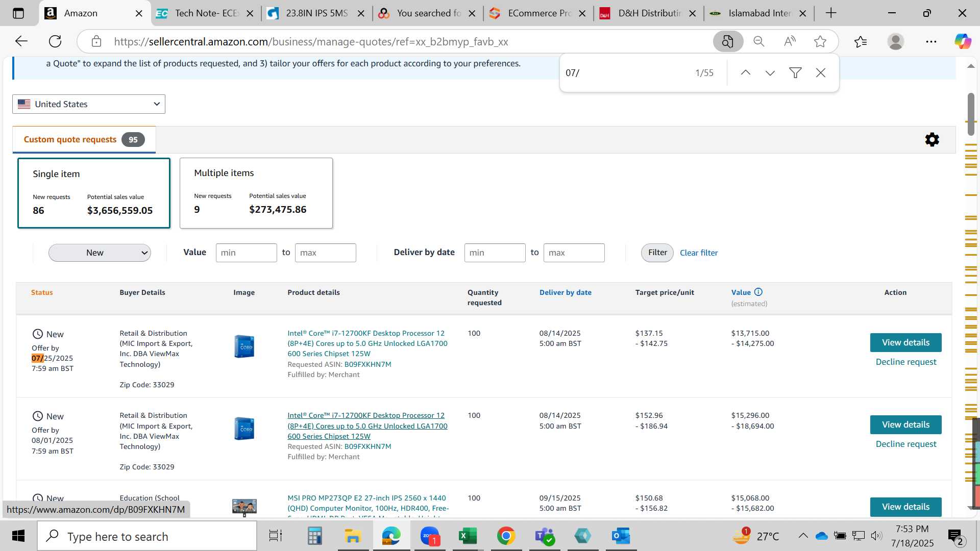Select the Single item card
The image size is (980, 551).
tap(94, 193)
